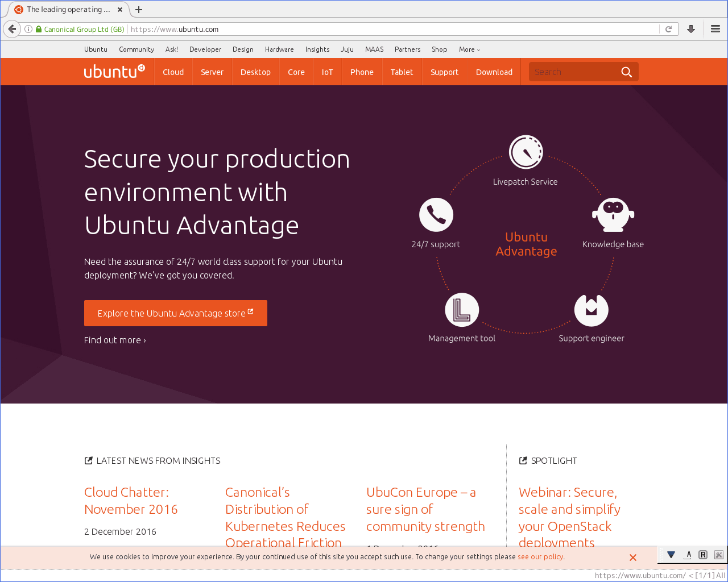728x582 pixels.
Task: Reload the page with the refresh icon
Action: [x=669, y=29]
